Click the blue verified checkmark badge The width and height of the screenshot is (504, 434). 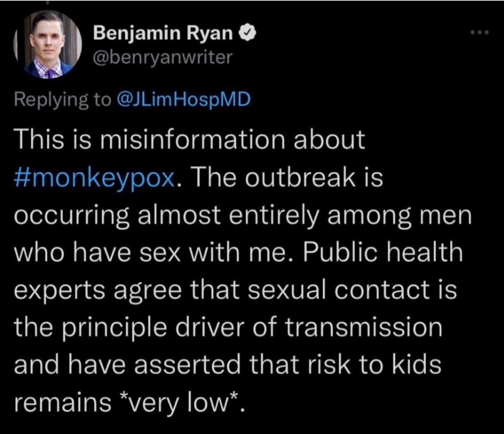247,33
